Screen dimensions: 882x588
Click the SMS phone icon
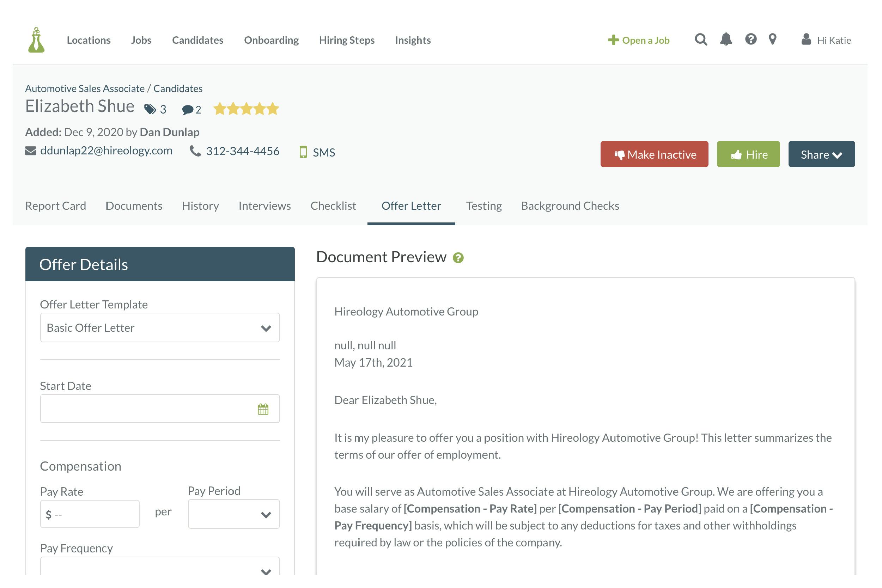(303, 152)
